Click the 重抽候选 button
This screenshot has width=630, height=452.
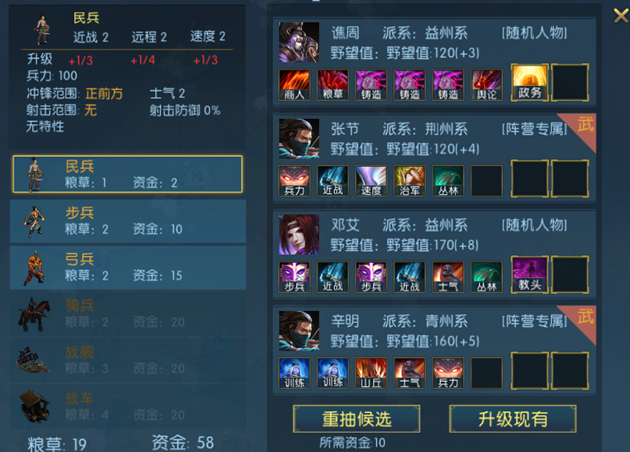(x=356, y=419)
